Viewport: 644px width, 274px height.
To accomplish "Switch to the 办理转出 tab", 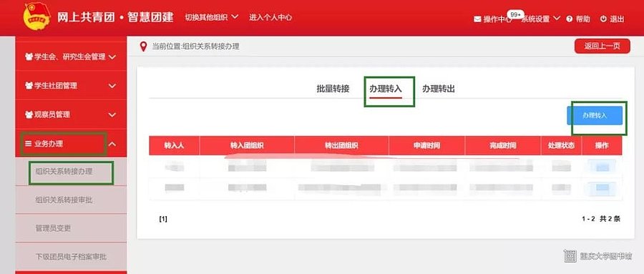I will pos(439,89).
